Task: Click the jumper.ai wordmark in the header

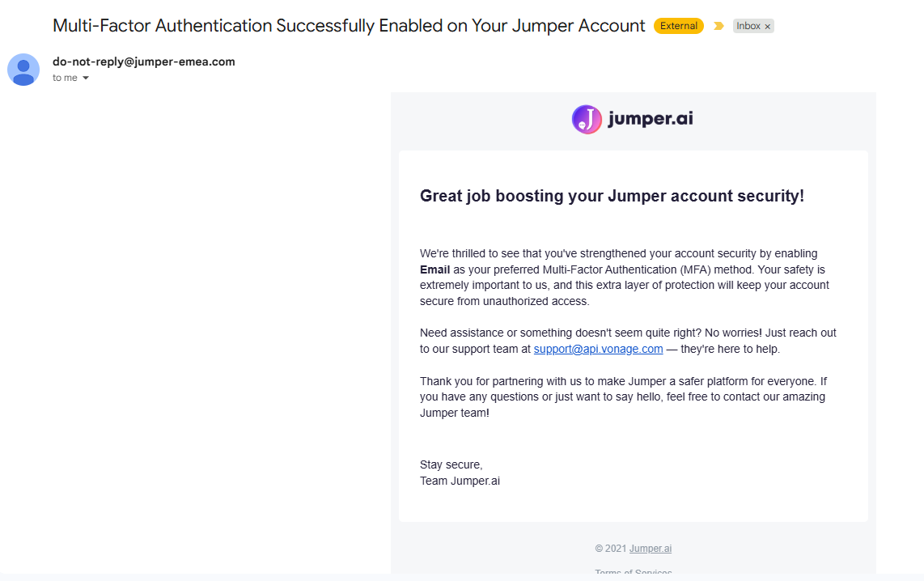Action: pos(651,119)
